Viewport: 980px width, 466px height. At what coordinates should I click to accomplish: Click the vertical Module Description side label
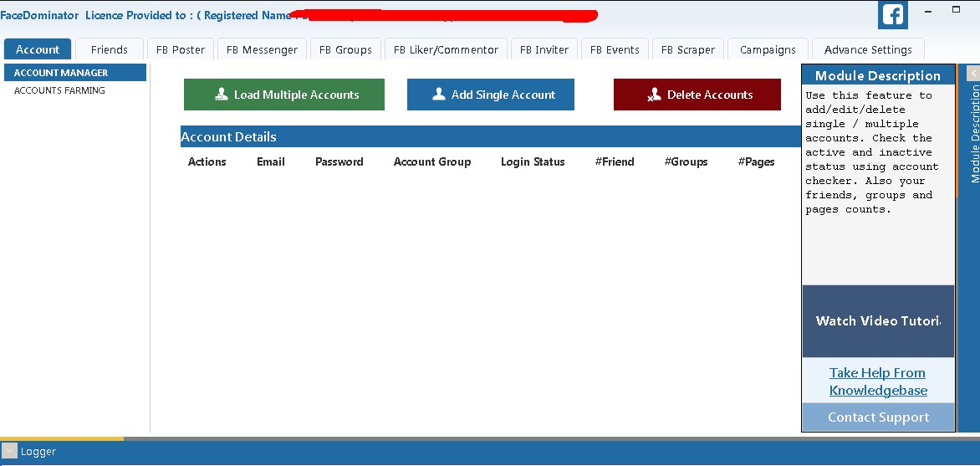click(x=974, y=133)
